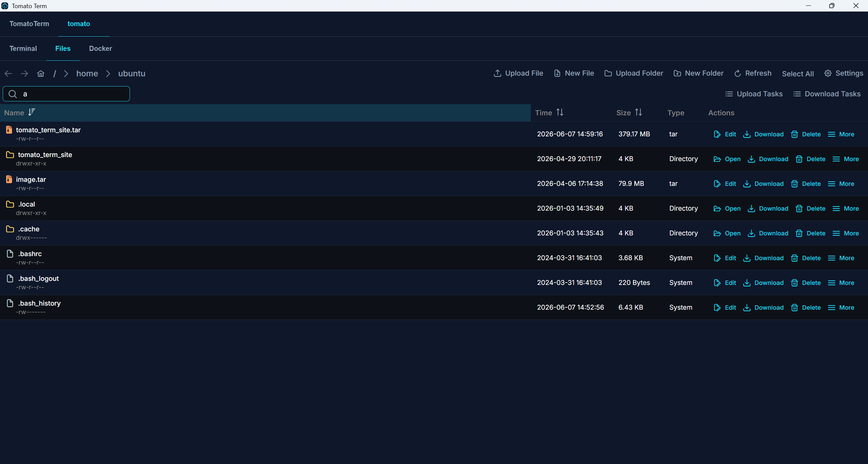
Task: Download the .bash_history file
Action: (763, 308)
